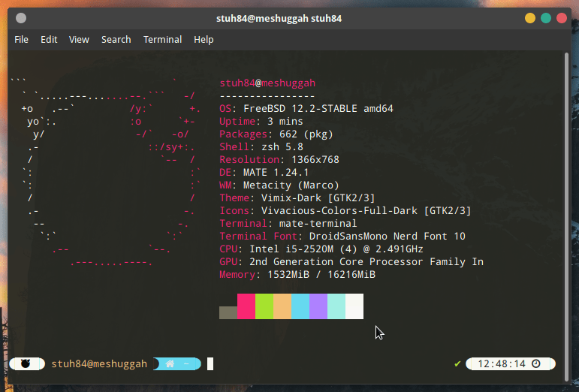
Task: Click the green checkmark status icon
Action: click(457, 364)
